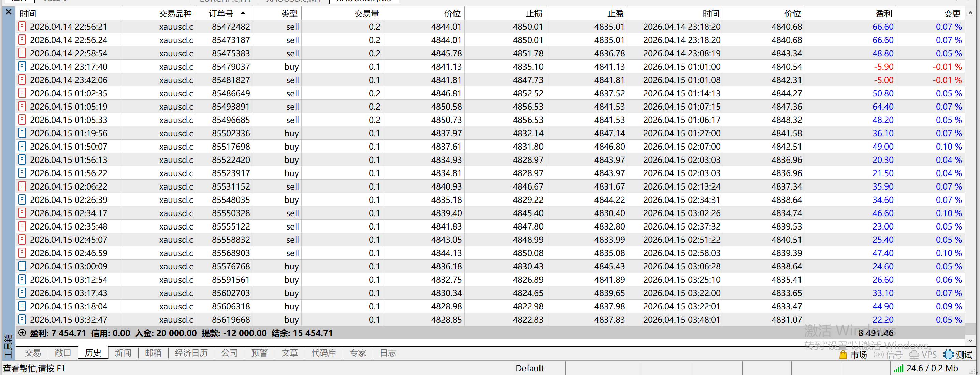The image size is (980, 375).
Task: Click connection signal bars in status bar
Action: click(898, 368)
